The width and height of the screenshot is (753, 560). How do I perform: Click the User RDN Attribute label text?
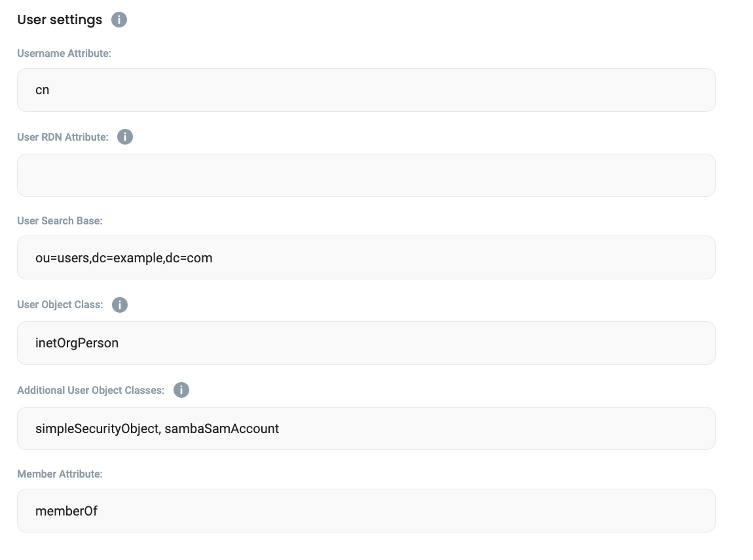(63, 137)
